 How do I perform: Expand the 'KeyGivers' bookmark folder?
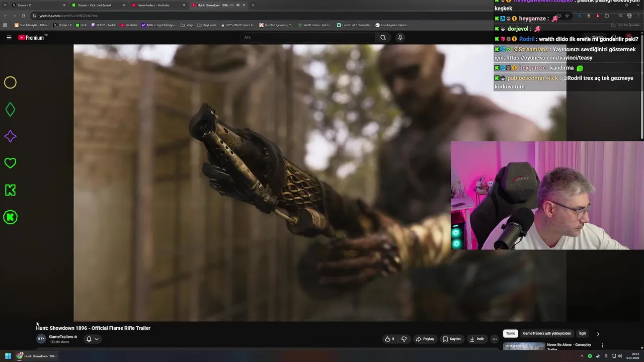207,25
